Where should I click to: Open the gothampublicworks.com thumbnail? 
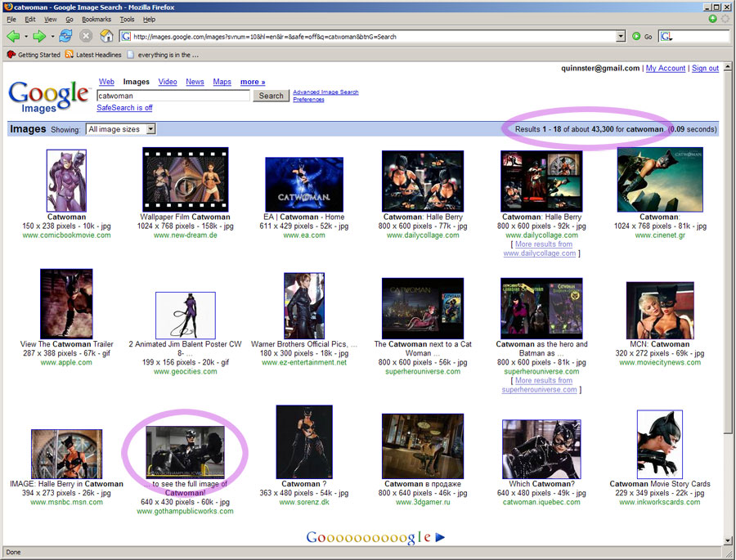186,453
